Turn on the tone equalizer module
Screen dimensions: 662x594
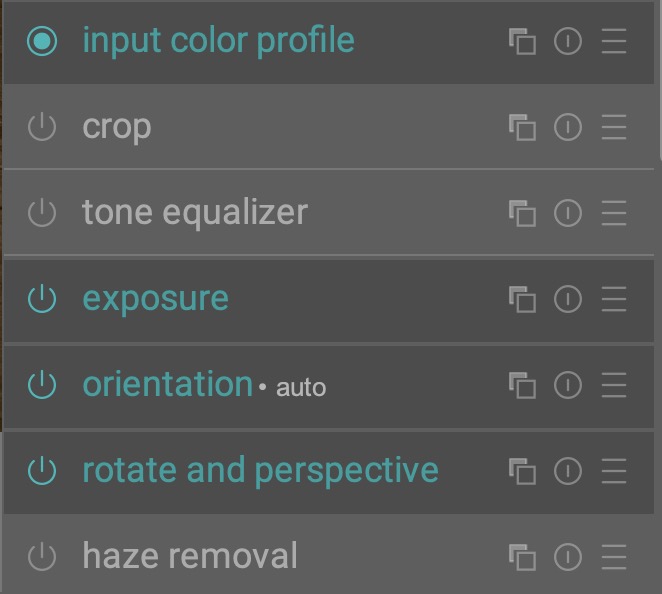pyautogui.click(x=42, y=213)
